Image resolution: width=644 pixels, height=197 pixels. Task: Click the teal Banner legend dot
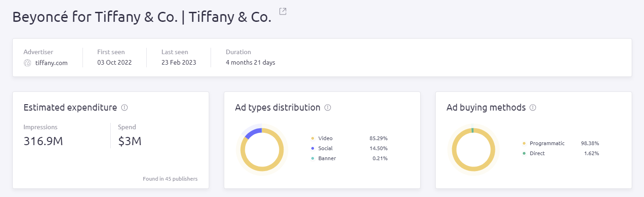[x=313, y=158]
